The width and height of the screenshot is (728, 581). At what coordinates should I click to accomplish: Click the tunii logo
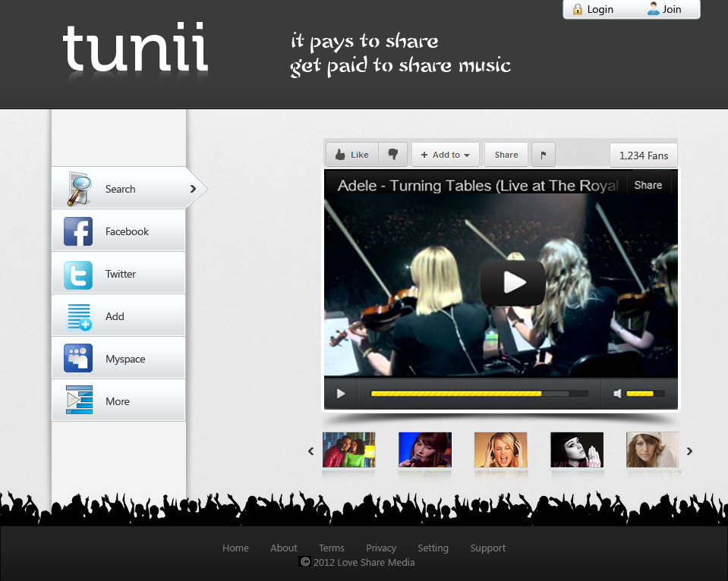135,47
